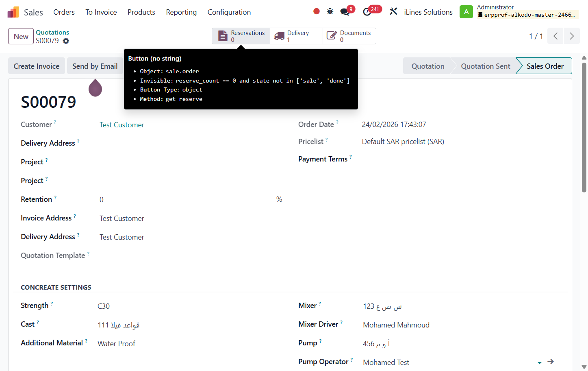
Task: Select the Quotation Sent status stage
Action: 486,66
